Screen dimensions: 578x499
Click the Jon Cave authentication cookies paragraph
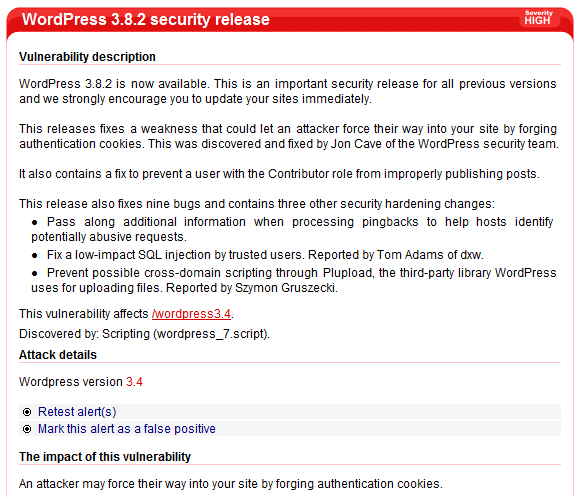pyautogui.click(x=289, y=136)
